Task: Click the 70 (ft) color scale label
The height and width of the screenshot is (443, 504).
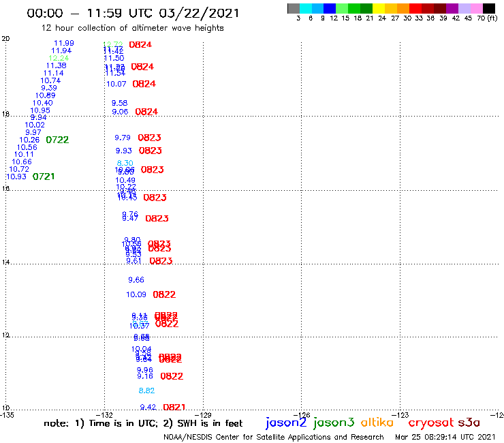Action: click(487, 18)
